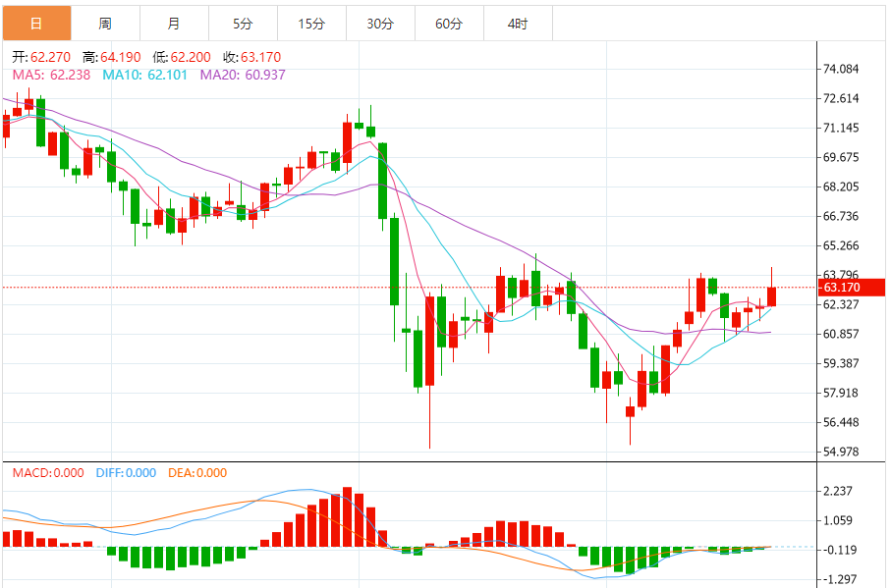Open the 30分 timeframe tab
The height and width of the screenshot is (588, 891).
pos(380,24)
